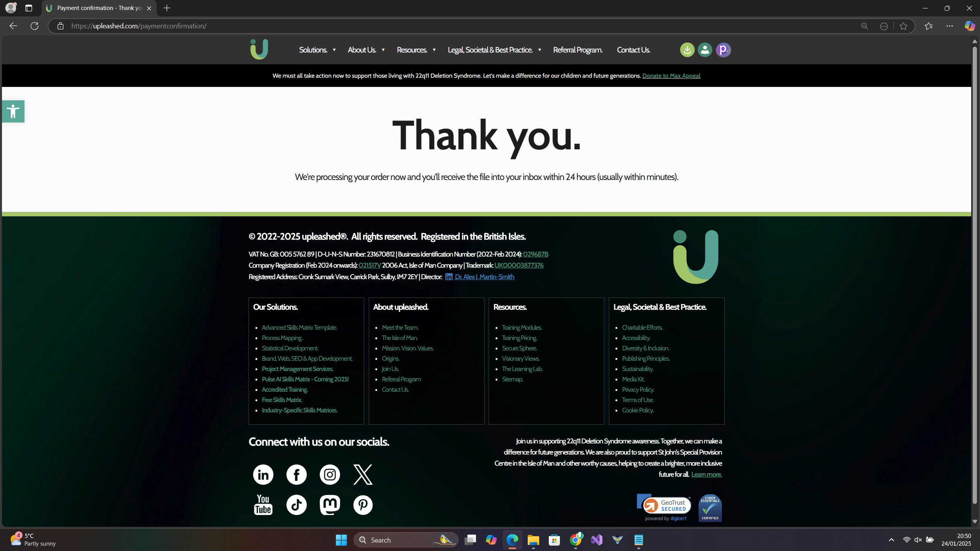Viewport: 980px width, 551px height.
Task: Select the Payment confirmation browser tab
Action: [99, 8]
